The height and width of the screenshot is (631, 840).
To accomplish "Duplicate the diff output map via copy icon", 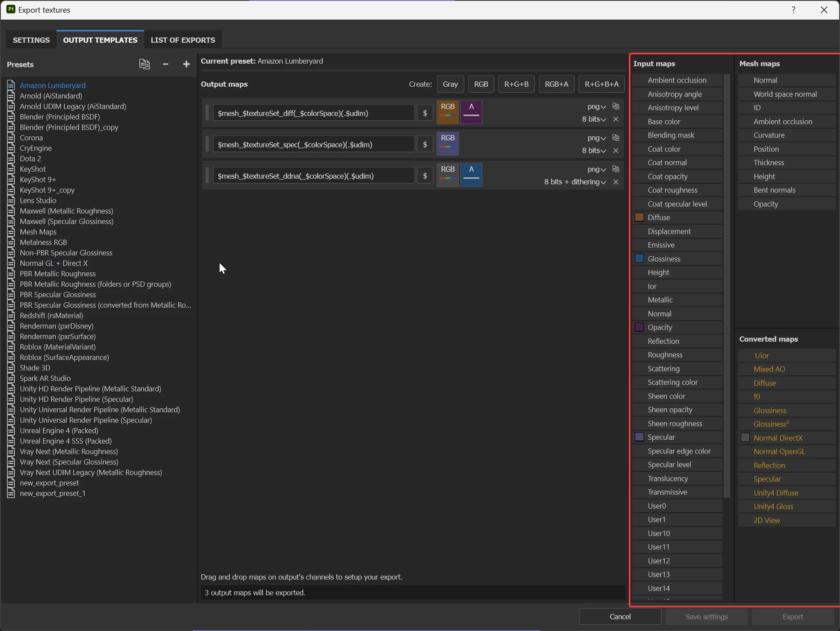I will tap(616, 106).
